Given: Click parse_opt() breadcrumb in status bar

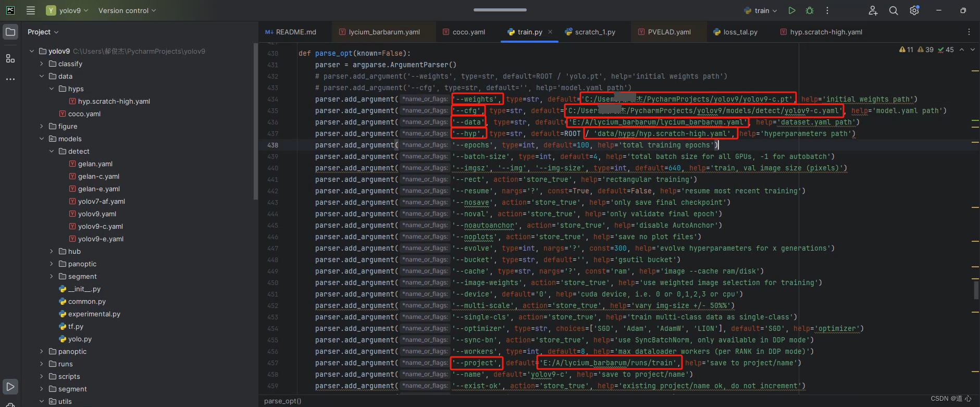Looking at the screenshot, I should click(x=282, y=401).
